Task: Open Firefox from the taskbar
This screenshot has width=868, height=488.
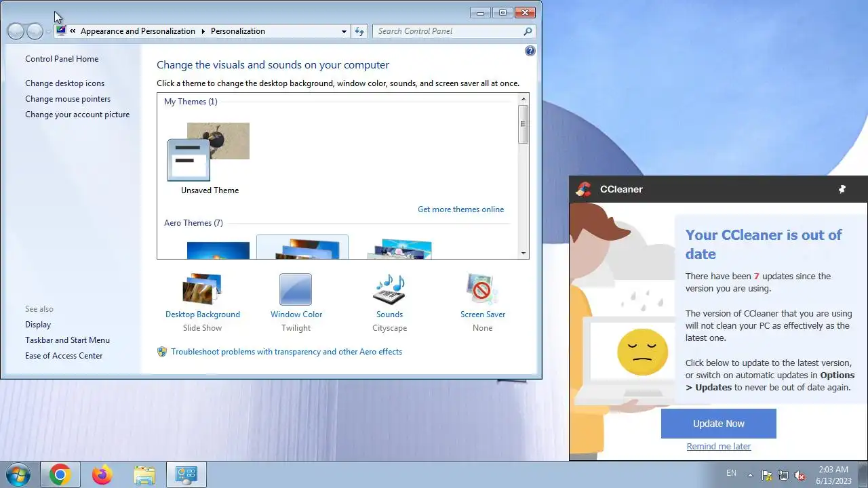Action: pos(102,475)
